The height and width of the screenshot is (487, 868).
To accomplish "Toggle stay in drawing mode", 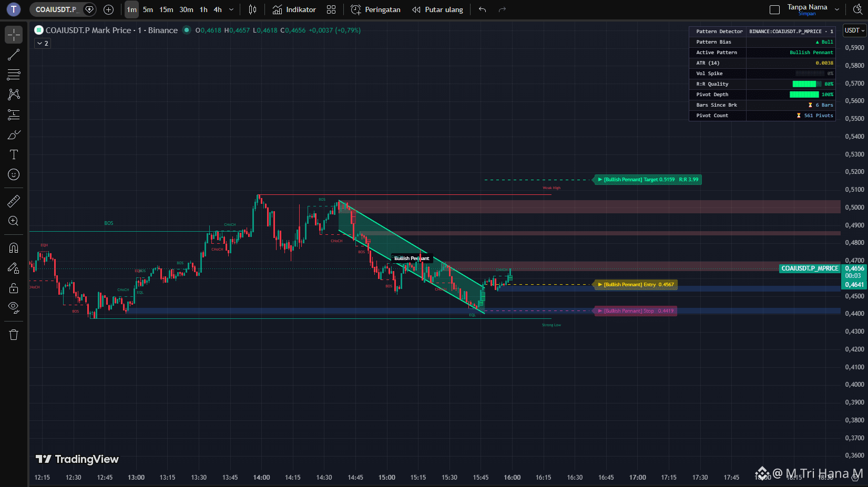I will point(14,268).
